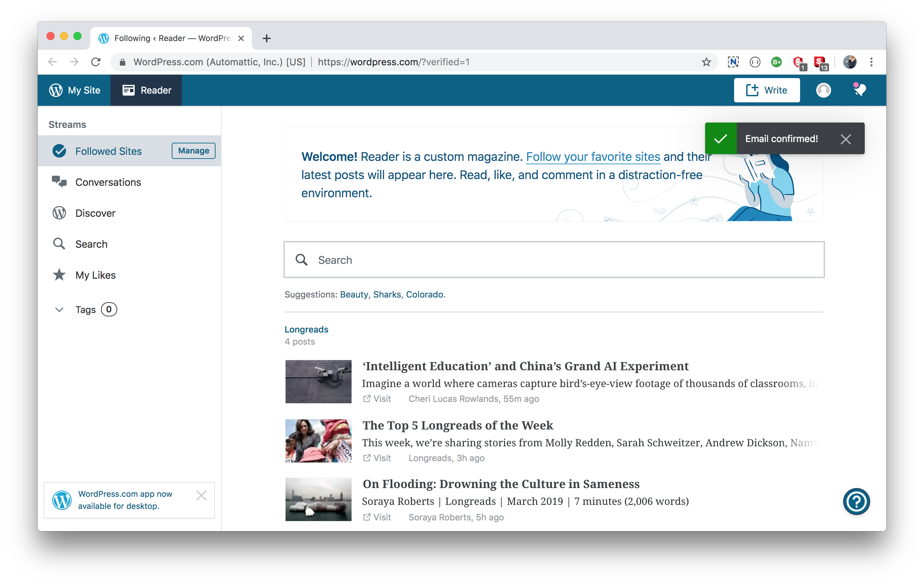Open the notifications bell with pink dot
The height and width of the screenshot is (585, 924).
click(x=859, y=90)
